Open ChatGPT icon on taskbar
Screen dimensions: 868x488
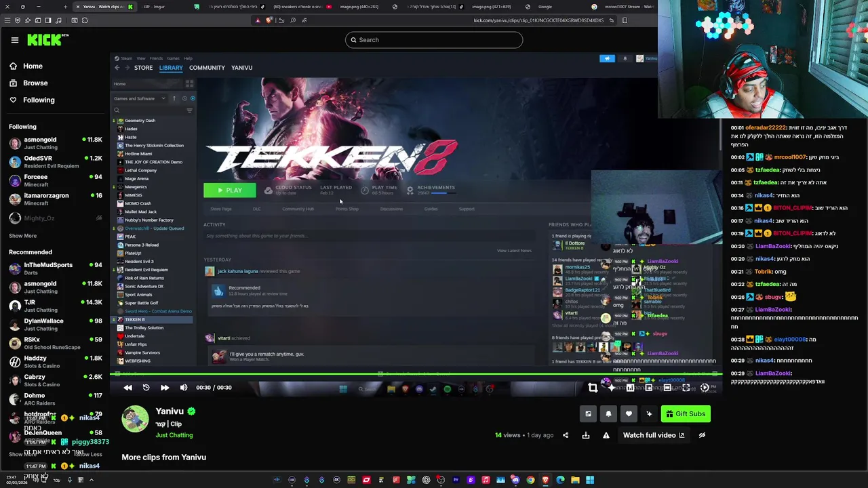tap(426, 480)
